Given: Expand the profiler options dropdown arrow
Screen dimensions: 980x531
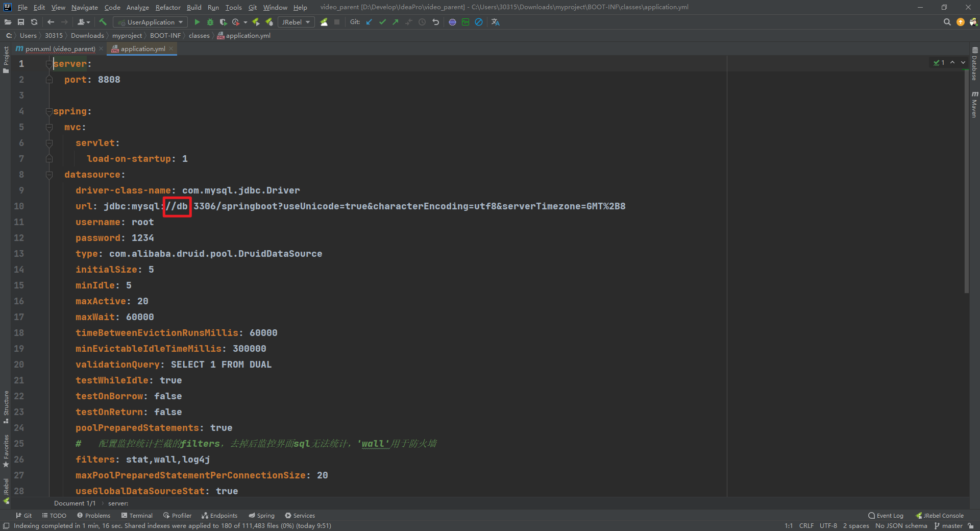Looking at the screenshot, I should click(246, 22).
